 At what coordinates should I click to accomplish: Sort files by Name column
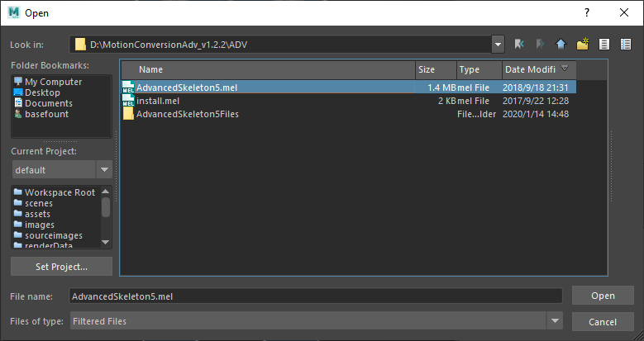(268, 69)
